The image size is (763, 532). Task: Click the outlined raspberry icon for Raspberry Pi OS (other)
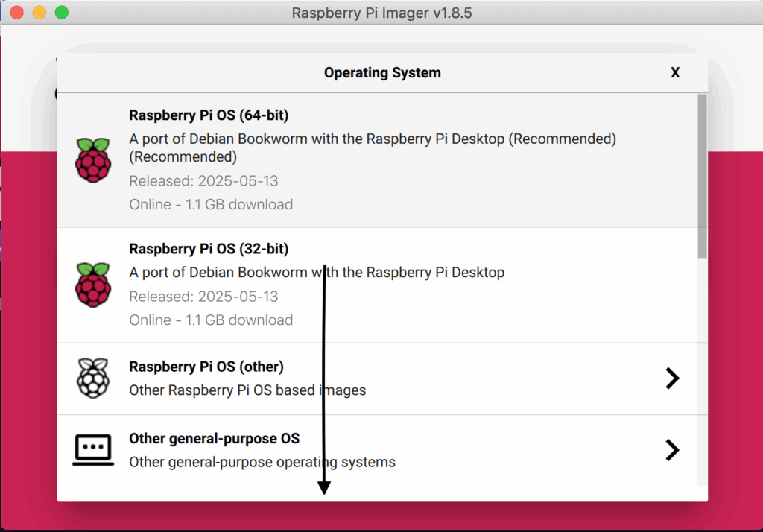coord(93,379)
